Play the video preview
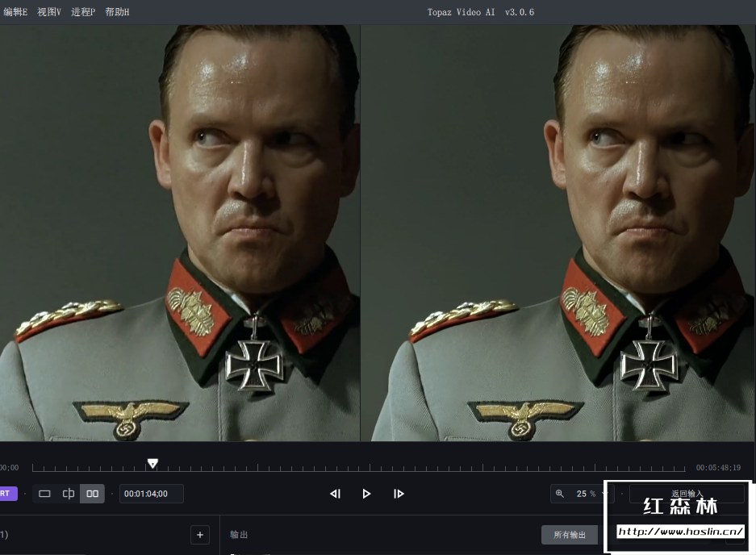Viewport: 756px width, 555px height. coord(366,494)
